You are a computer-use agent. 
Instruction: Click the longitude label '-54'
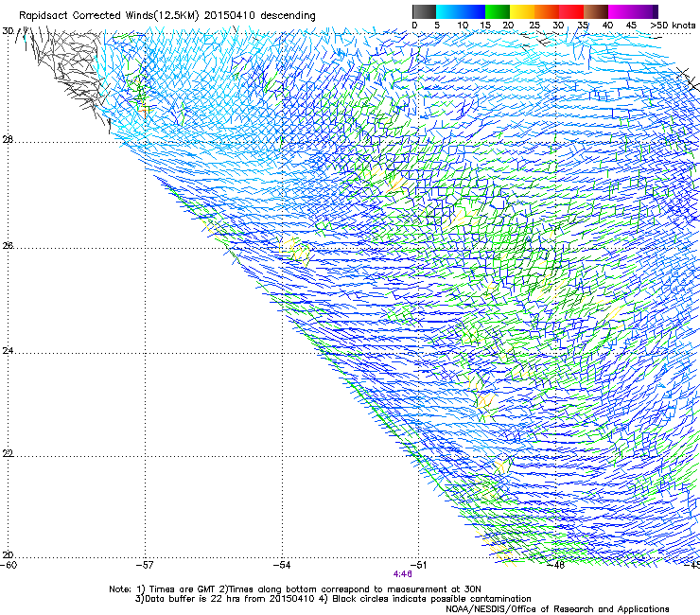(x=282, y=565)
